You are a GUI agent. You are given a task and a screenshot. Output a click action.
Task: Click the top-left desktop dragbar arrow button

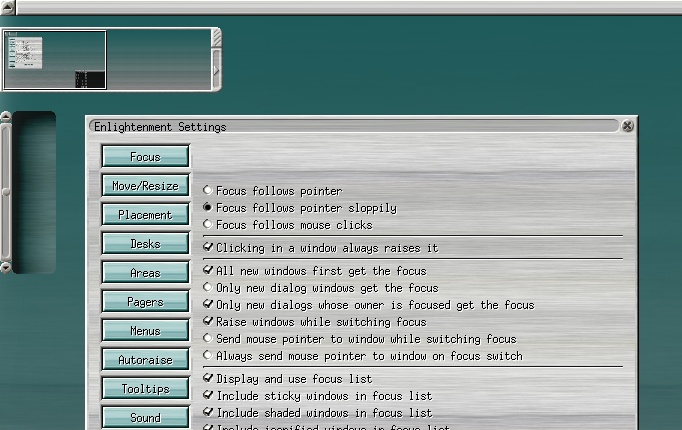[8, 7]
